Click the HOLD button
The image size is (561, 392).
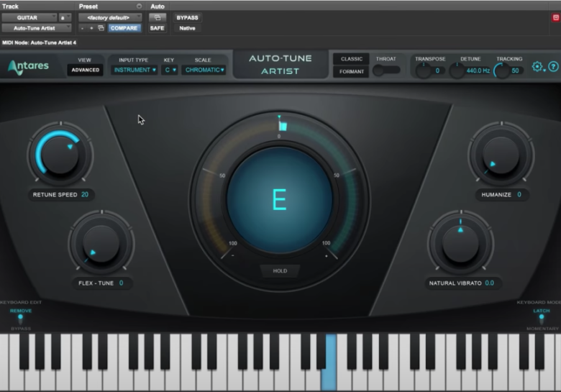coord(280,270)
